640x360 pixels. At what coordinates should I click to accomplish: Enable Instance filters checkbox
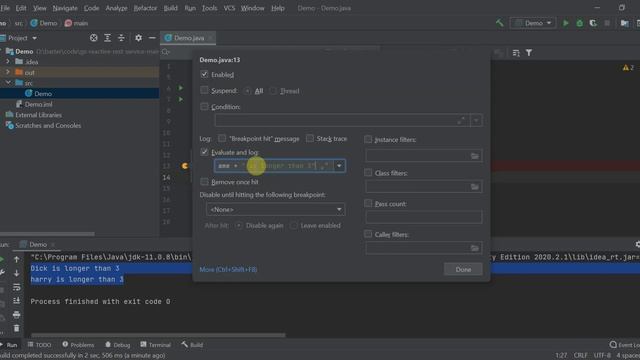[x=368, y=139]
